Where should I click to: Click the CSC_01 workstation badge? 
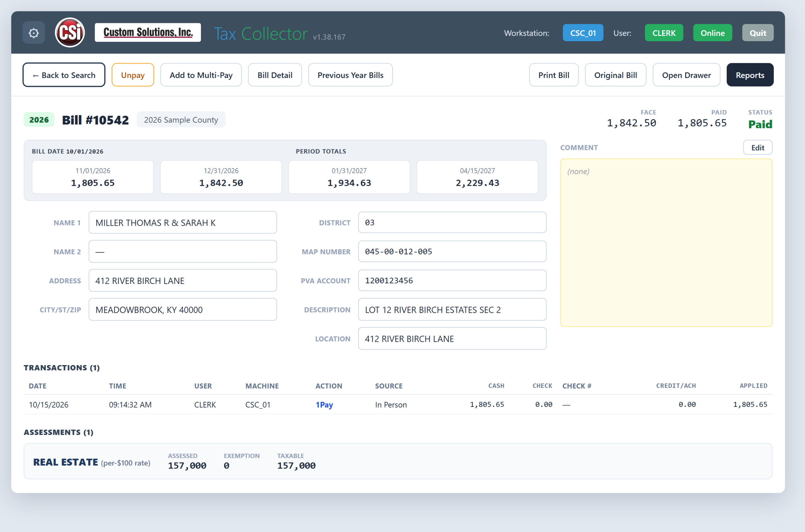[583, 33]
